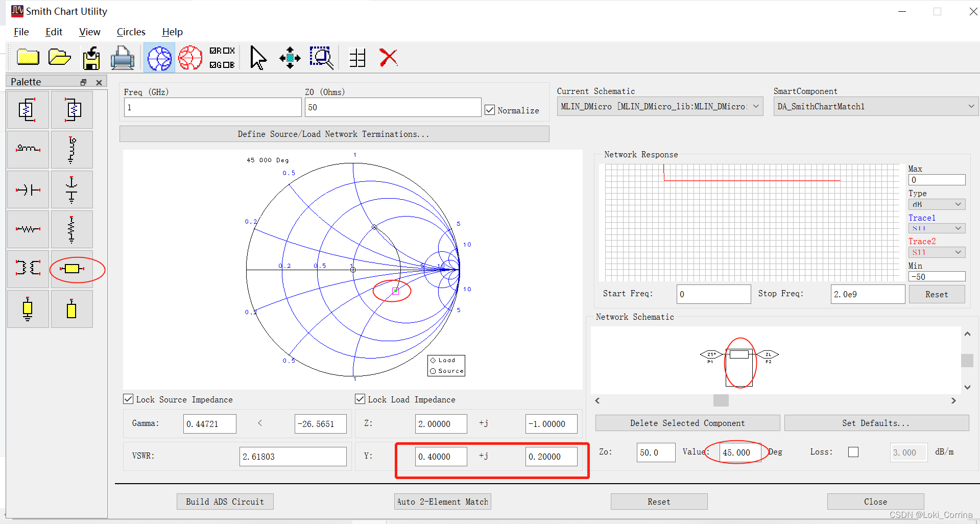Open the File menu
Screen dimensions: 980x524
tap(21, 32)
